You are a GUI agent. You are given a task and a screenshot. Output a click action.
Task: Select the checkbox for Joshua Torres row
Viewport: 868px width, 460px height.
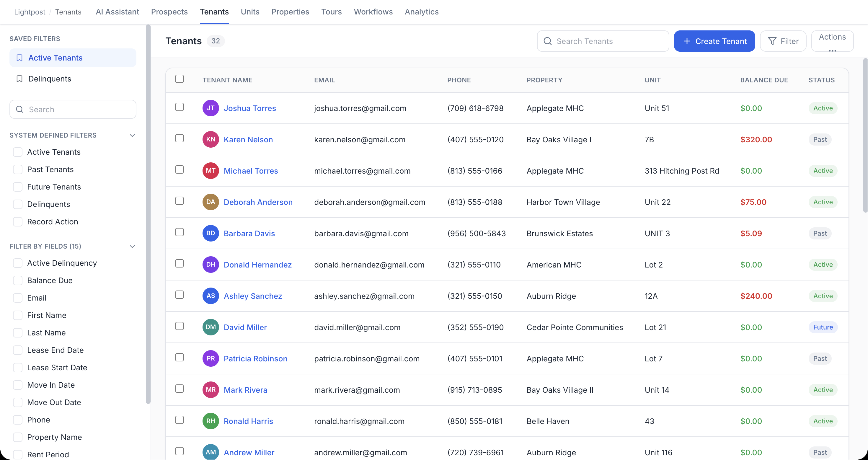[x=180, y=107]
